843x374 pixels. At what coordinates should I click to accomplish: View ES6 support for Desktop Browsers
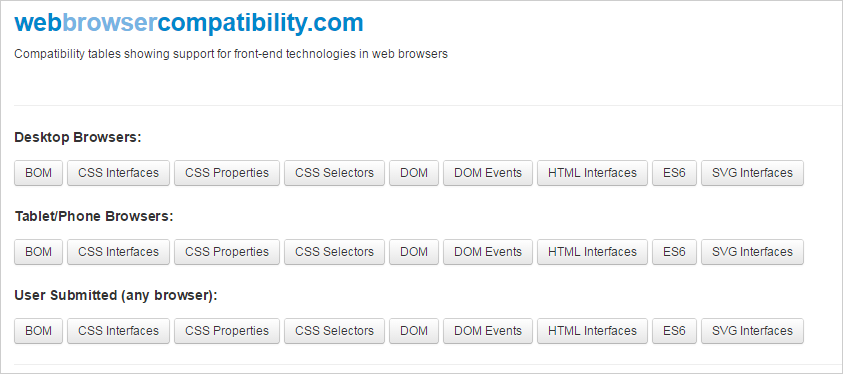(674, 173)
